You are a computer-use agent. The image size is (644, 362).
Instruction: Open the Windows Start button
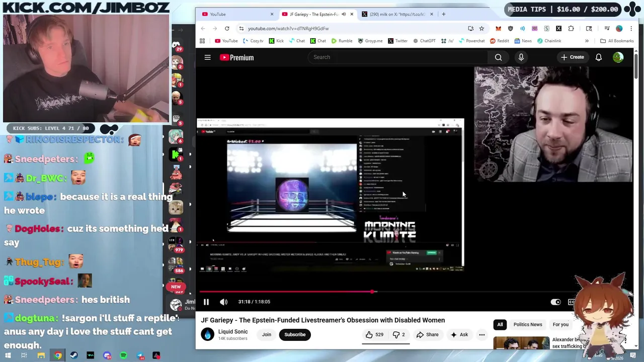(8, 355)
